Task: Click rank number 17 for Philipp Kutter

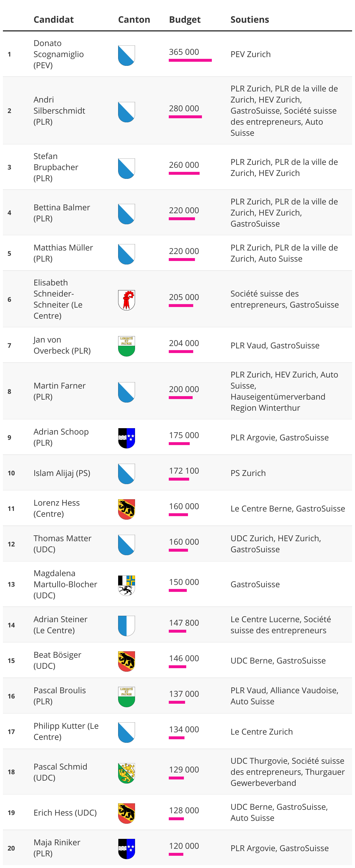Action: pyautogui.click(x=11, y=731)
